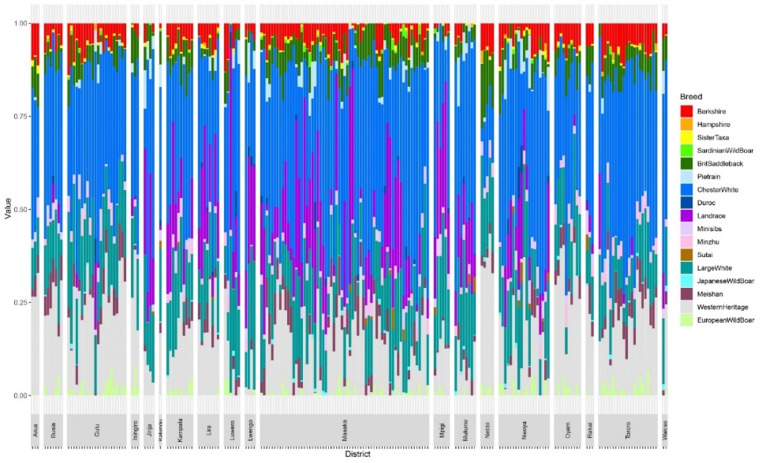Choose the pale green EuropeanWildBoar swatch
Viewport: 762px width, 463px height.
[x=686, y=320]
